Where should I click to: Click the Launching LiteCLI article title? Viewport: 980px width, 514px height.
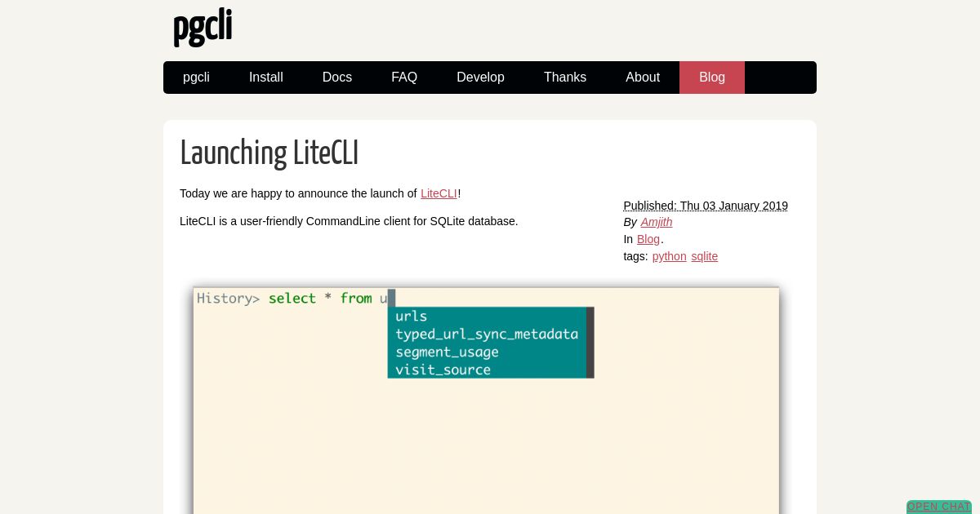click(269, 153)
